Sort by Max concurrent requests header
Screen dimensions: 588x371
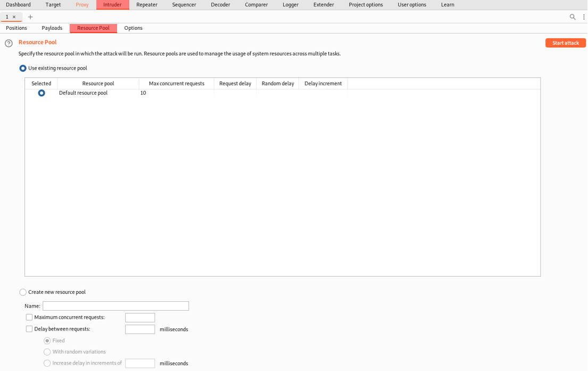coord(177,83)
